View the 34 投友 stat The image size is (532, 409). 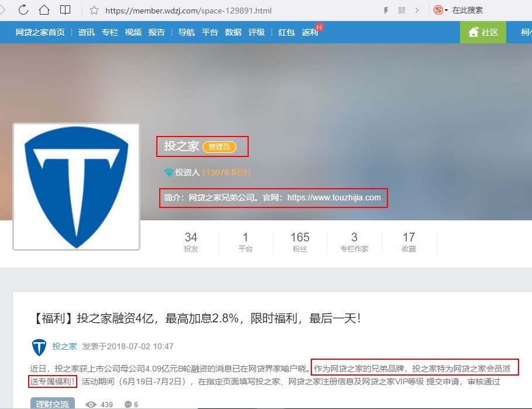(x=191, y=241)
